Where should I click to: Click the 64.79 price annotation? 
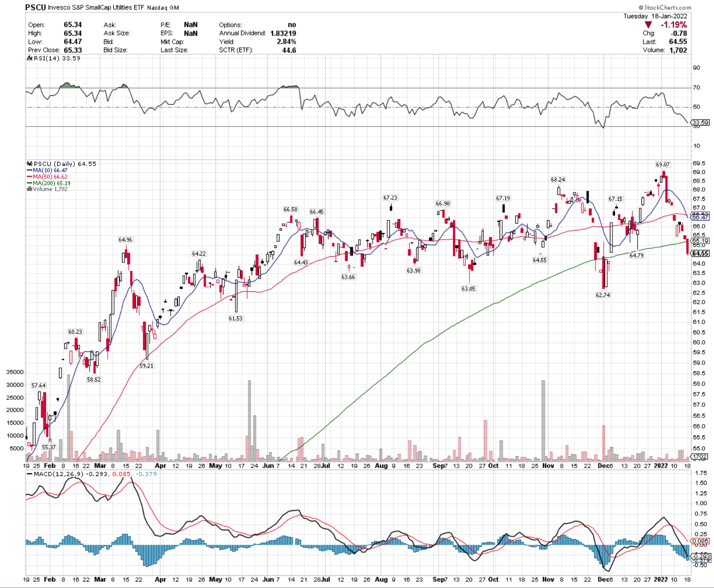[637, 255]
